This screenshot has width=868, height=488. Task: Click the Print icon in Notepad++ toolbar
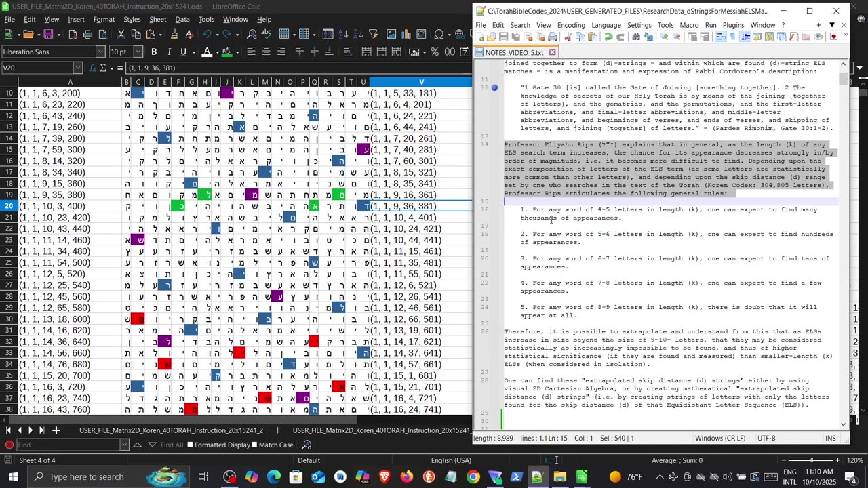coord(553,37)
